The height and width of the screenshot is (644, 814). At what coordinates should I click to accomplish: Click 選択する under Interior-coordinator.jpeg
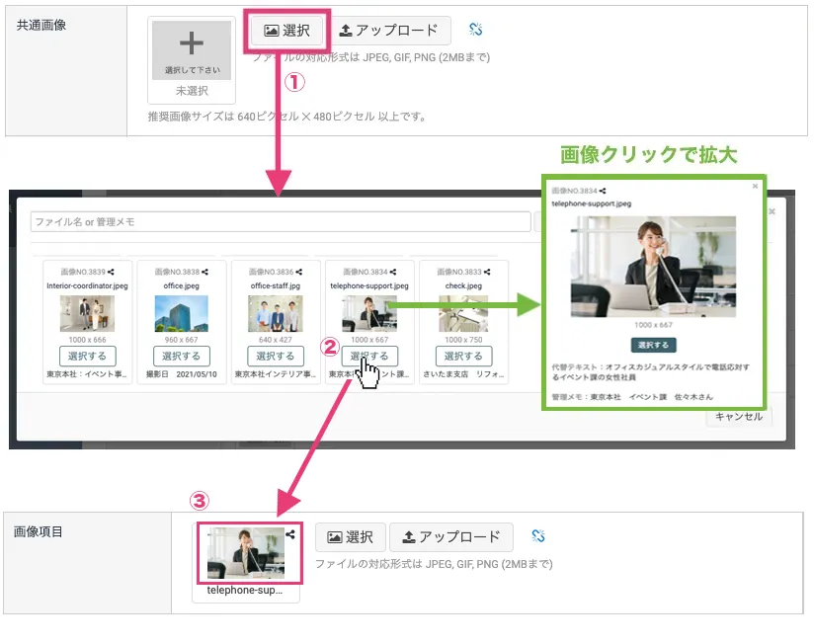[87, 356]
